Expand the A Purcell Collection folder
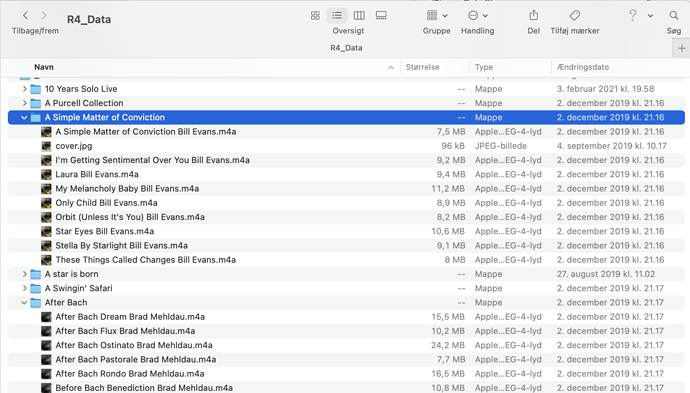690x393 pixels. click(x=25, y=103)
